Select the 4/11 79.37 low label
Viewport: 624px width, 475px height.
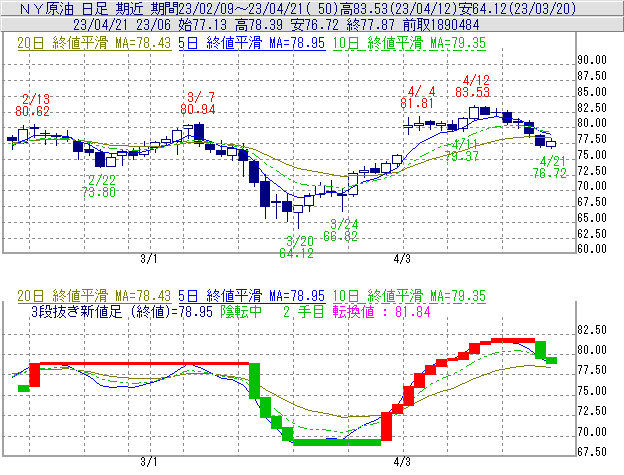click(462, 150)
